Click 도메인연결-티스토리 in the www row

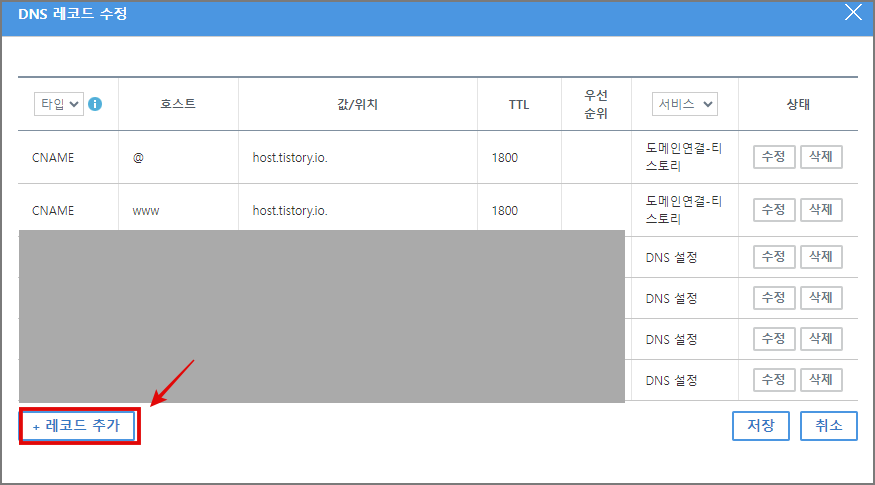coord(684,210)
